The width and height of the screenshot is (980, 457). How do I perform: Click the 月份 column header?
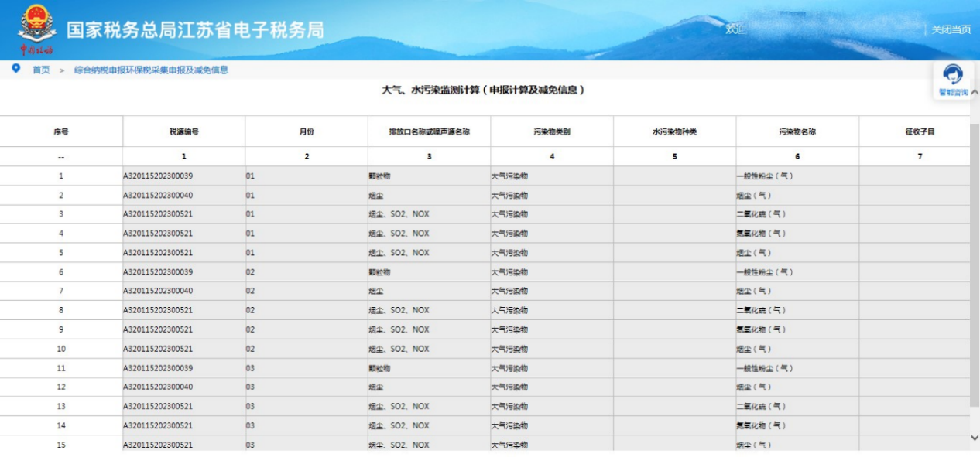(307, 131)
